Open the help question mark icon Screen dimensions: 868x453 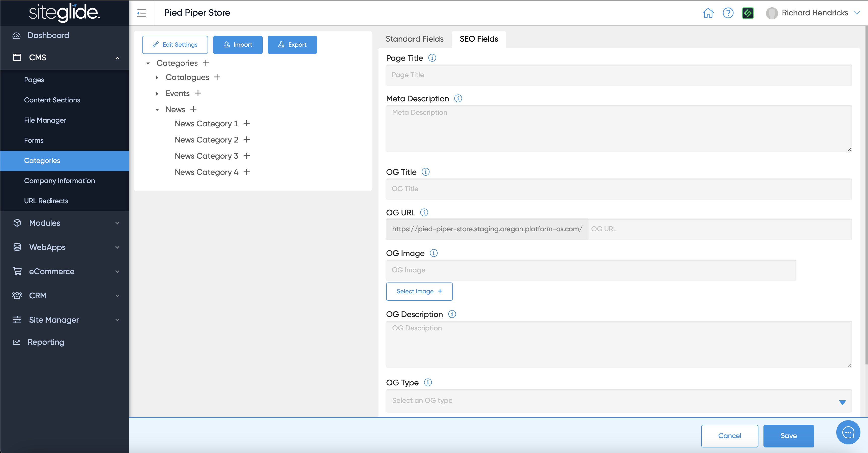click(728, 13)
